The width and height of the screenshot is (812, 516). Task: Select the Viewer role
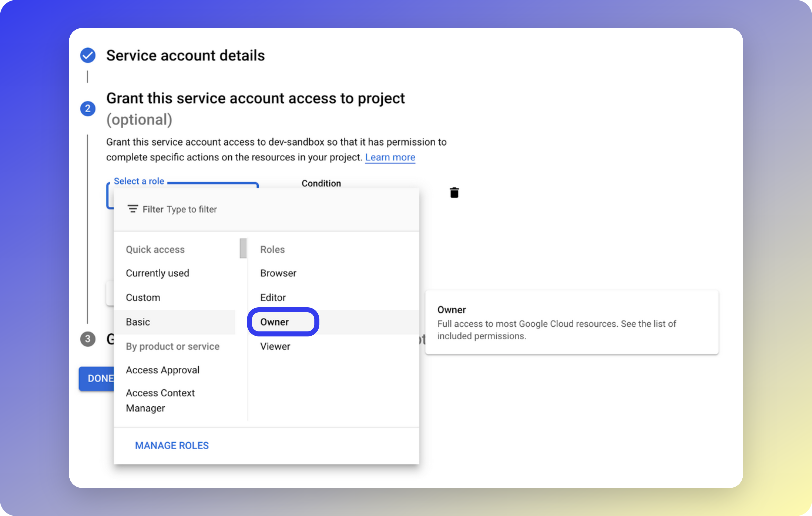[x=275, y=346]
